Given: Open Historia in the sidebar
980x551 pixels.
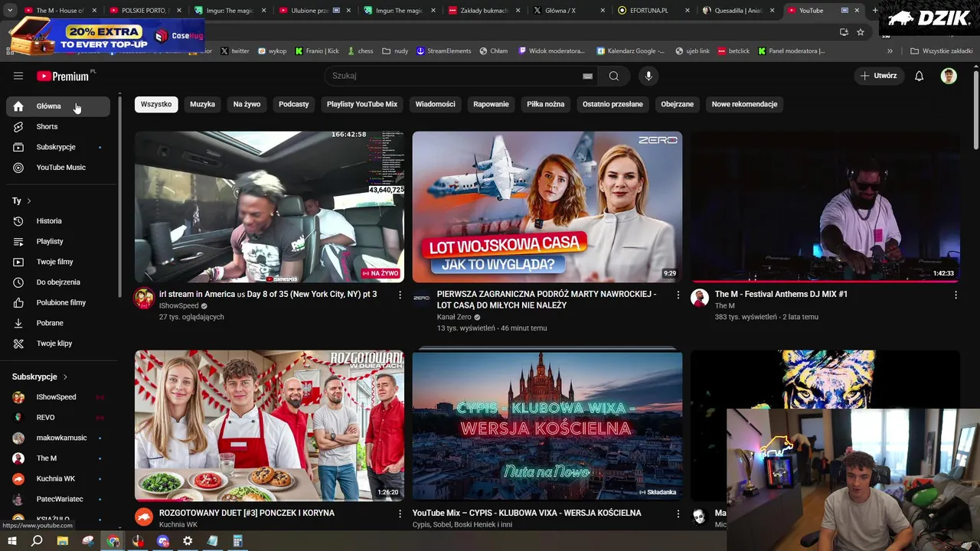Looking at the screenshot, I should (58, 221).
